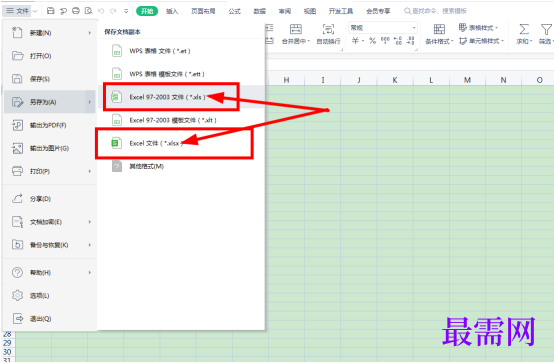554x363 pixels.
Task: Select column M header
Action: 467,80
